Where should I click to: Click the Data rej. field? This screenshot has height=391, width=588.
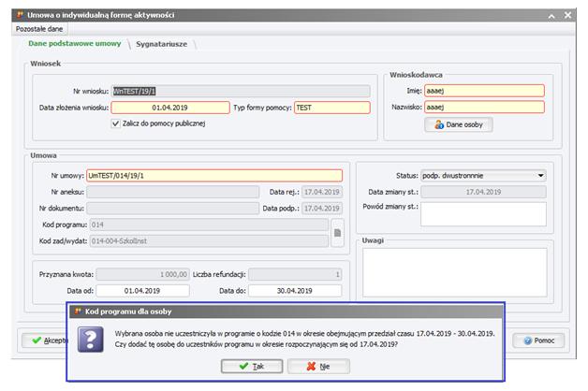click(x=322, y=192)
